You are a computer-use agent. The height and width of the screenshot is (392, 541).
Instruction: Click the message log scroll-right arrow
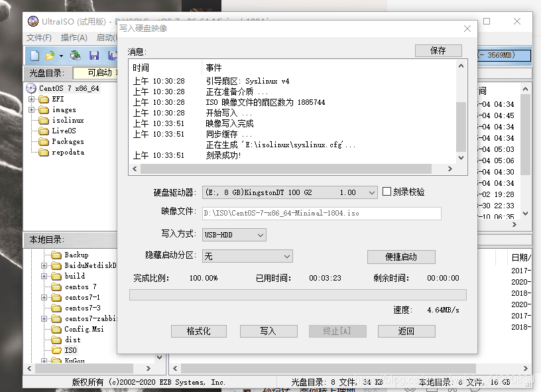point(450,168)
